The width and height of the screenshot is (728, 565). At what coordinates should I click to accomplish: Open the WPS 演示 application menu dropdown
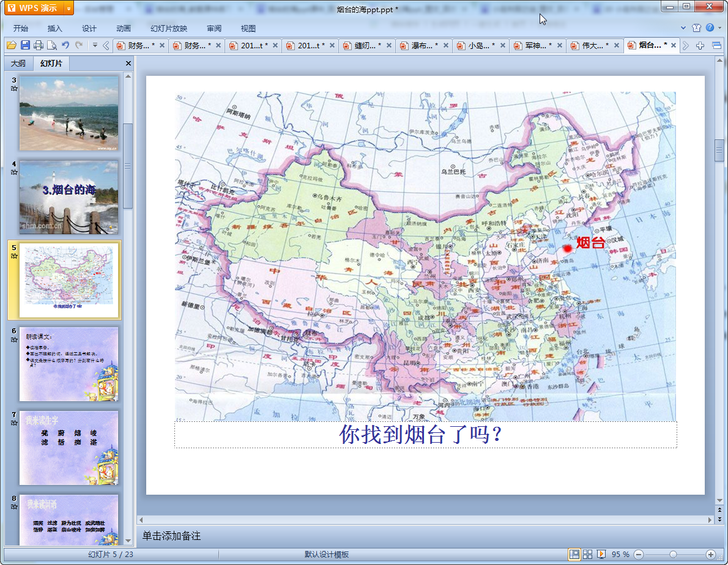point(69,8)
